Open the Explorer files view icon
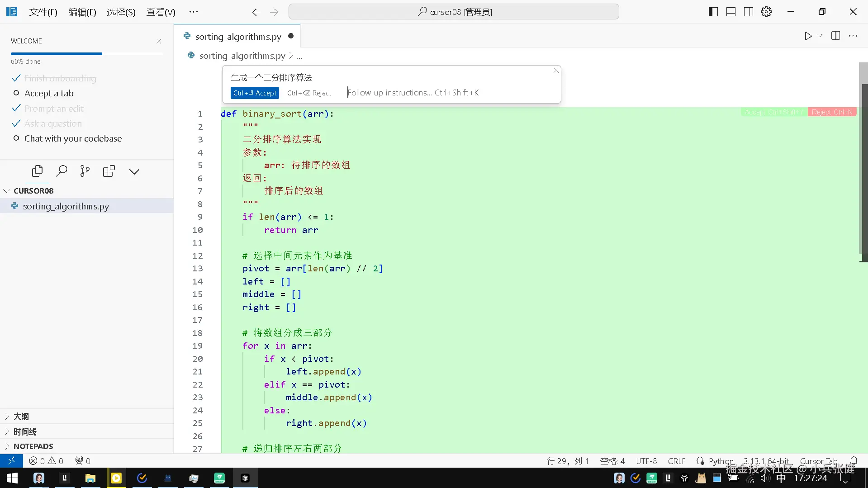The image size is (868, 488). pos(38,171)
